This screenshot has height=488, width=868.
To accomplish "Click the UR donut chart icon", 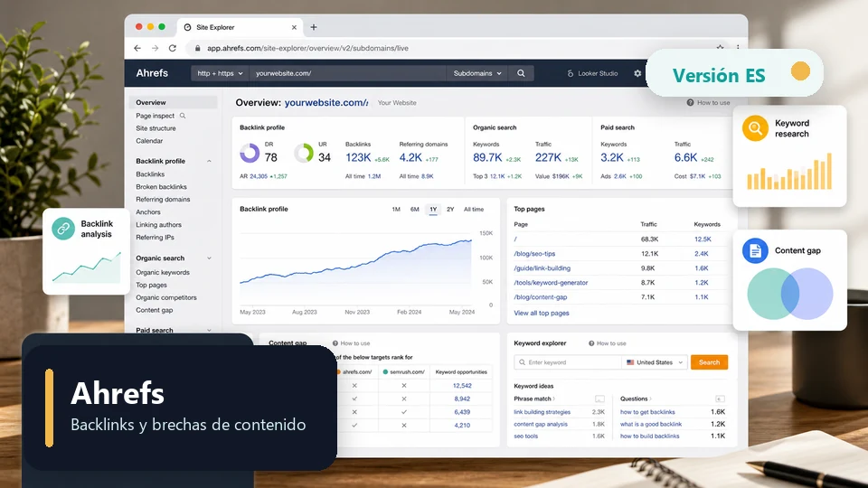I will tap(304, 153).
